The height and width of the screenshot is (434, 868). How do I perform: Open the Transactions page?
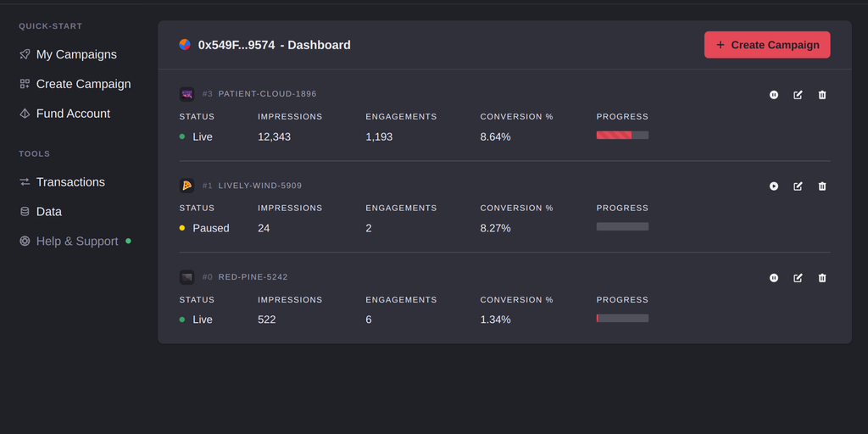[x=70, y=182]
